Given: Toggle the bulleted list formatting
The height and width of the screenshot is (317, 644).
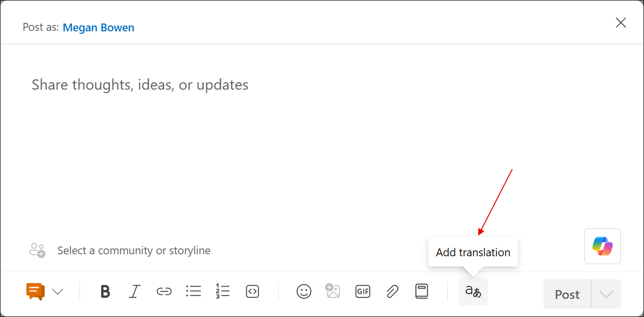Looking at the screenshot, I should pos(193,291).
